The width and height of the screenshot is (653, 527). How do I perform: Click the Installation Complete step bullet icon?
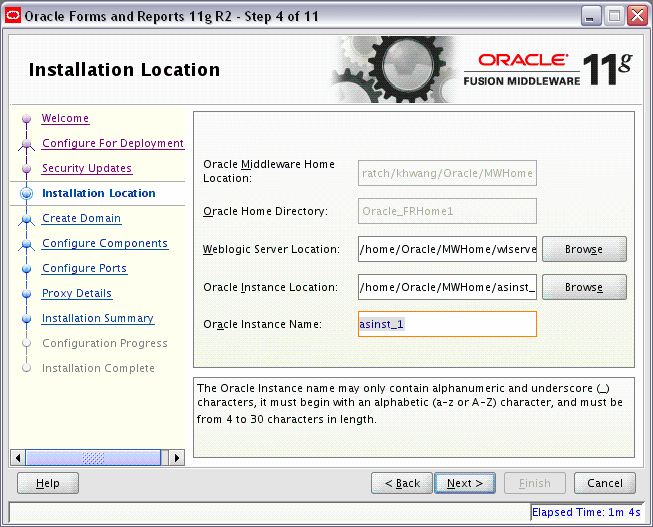(x=27, y=368)
